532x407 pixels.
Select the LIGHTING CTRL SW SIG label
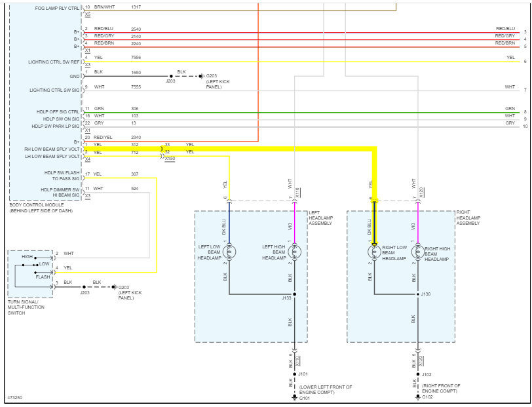(54, 90)
